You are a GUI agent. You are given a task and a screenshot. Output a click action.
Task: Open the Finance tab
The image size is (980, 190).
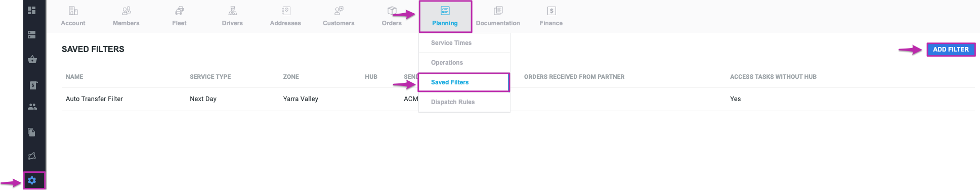[x=551, y=17]
